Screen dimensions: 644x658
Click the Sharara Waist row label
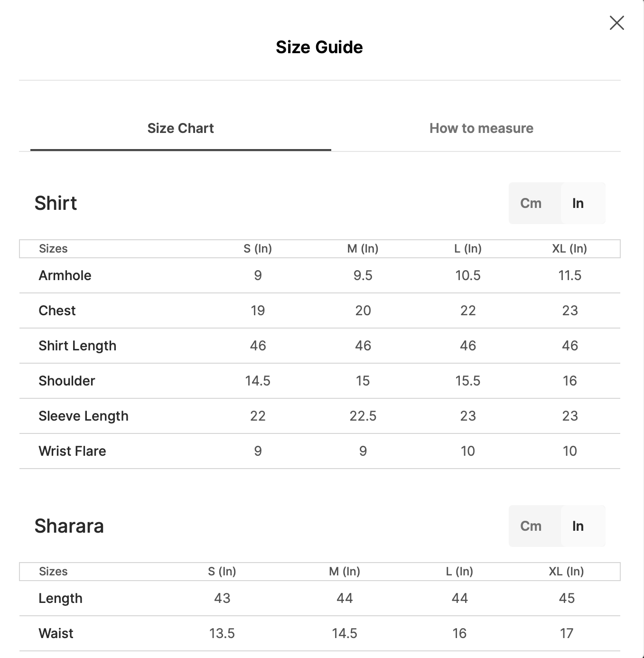(56, 633)
